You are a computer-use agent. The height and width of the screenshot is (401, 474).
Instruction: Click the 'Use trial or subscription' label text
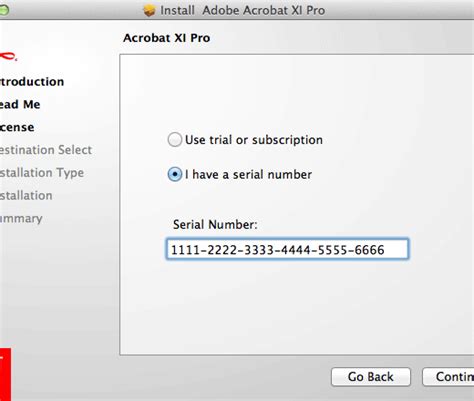pyautogui.click(x=254, y=140)
